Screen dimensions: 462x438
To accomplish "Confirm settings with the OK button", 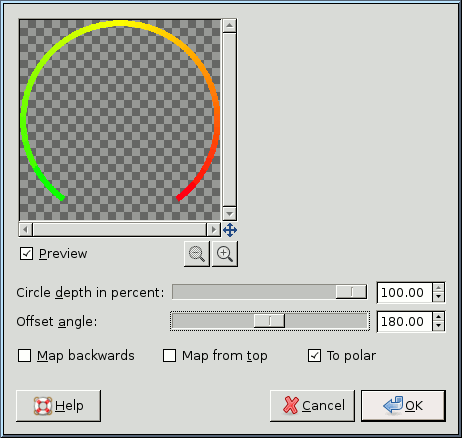I will [403, 406].
